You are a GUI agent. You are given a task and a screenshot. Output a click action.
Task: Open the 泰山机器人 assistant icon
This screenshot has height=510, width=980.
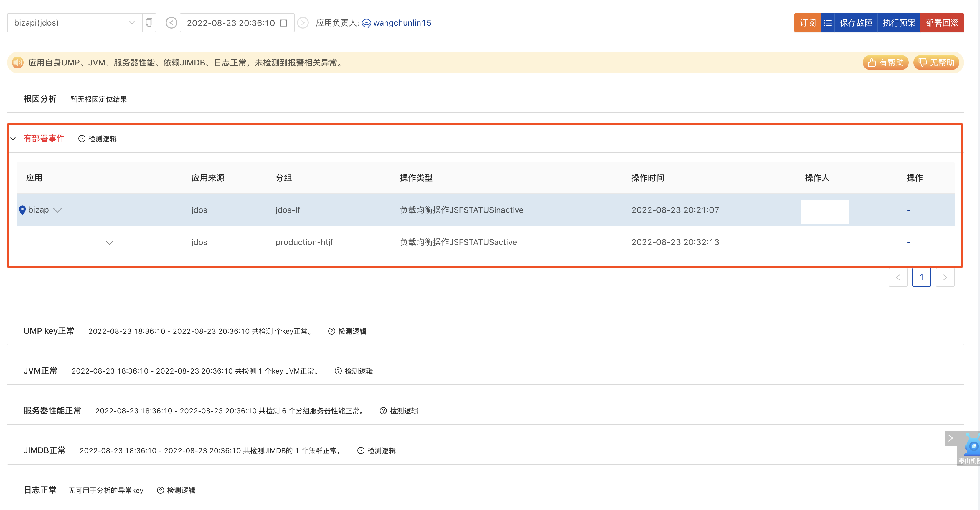pyautogui.click(x=970, y=449)
